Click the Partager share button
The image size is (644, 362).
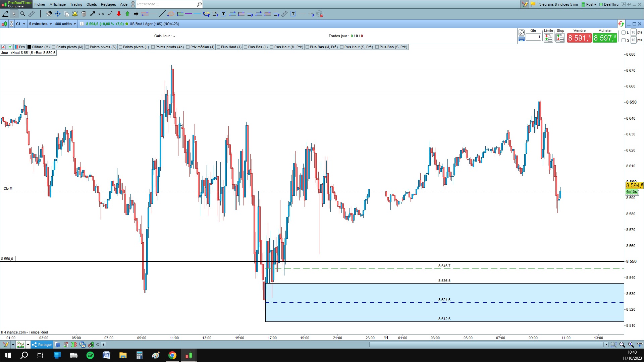point(42,345)
